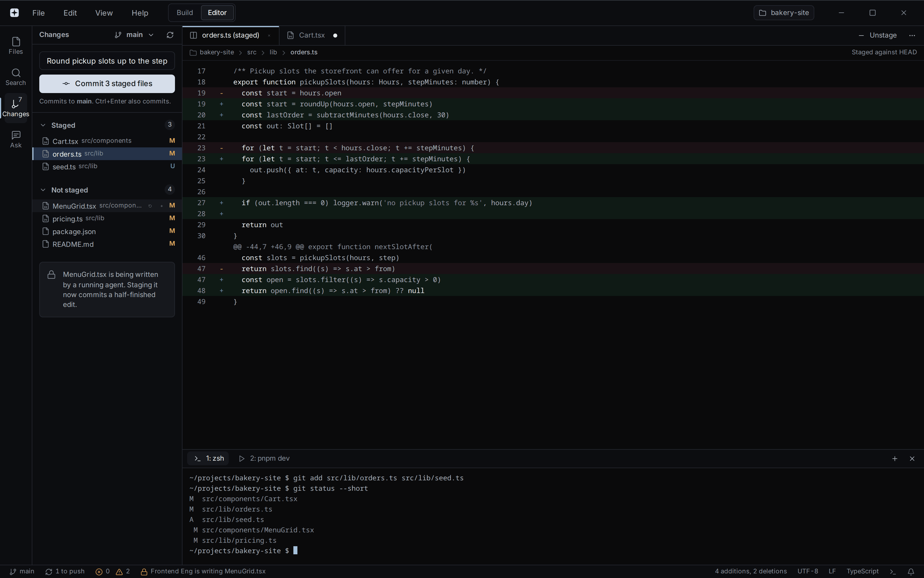This screenshot has width=924, height=578.
Task: Switch to 2: pnpm dev terminal tab
Action: pos(264,458)
